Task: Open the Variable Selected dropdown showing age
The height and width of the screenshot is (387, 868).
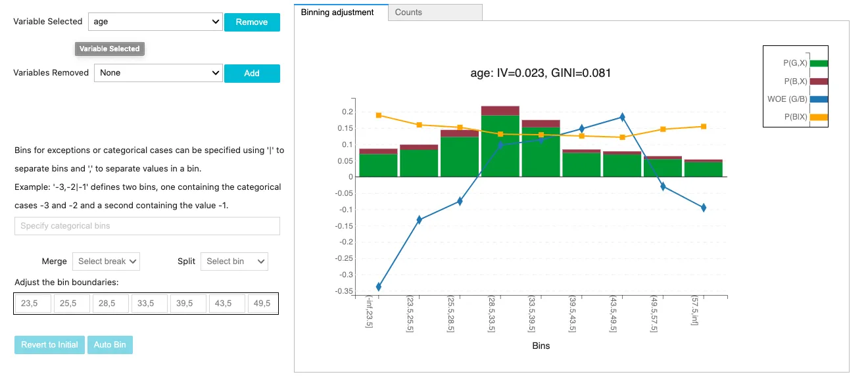Action: [156, 22]
